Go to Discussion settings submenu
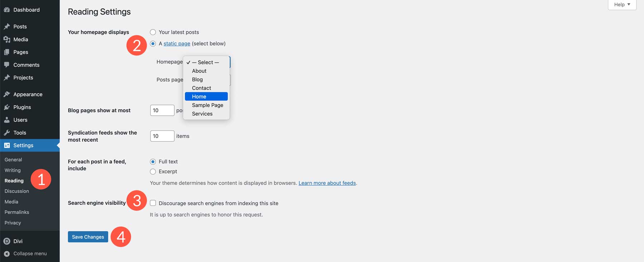Screen dimensions: 644x262 pyautogui.click(x=17, y=191)
